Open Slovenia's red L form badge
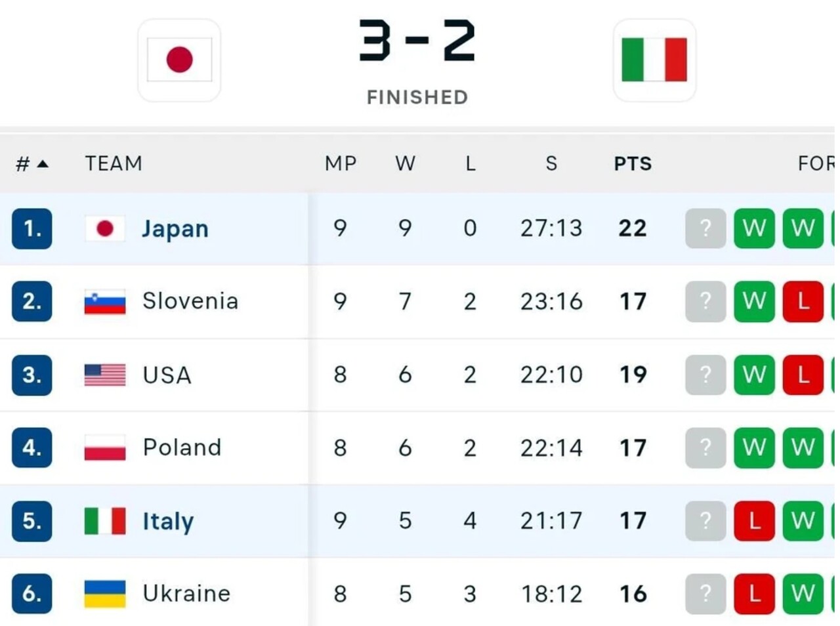This screenshot has width=840, height=626. coord(803,301)
